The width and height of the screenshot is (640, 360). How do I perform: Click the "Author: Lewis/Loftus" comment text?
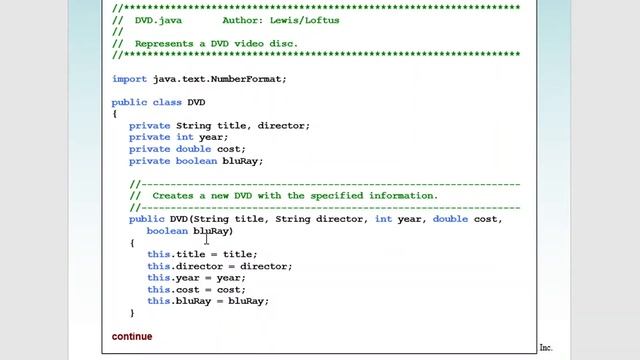[281, 20]
